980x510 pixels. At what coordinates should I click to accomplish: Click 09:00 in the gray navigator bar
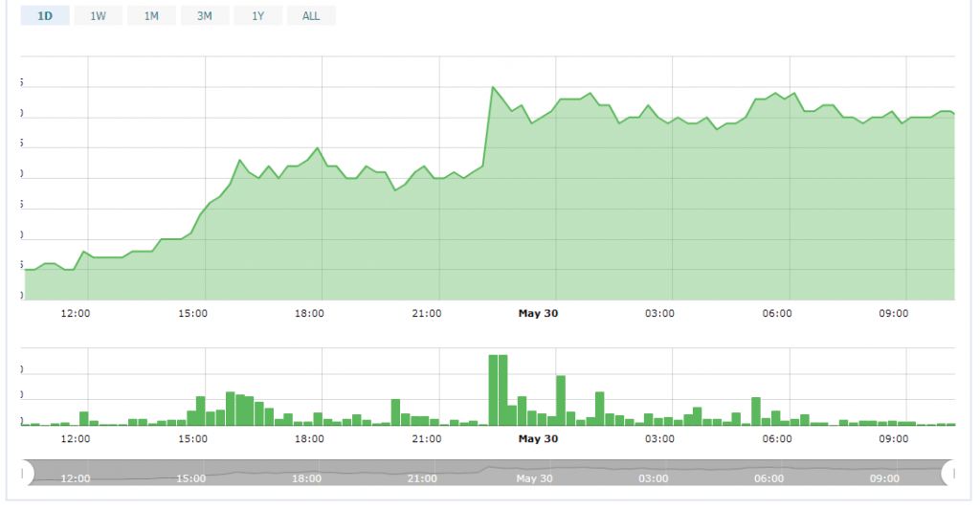884,478
